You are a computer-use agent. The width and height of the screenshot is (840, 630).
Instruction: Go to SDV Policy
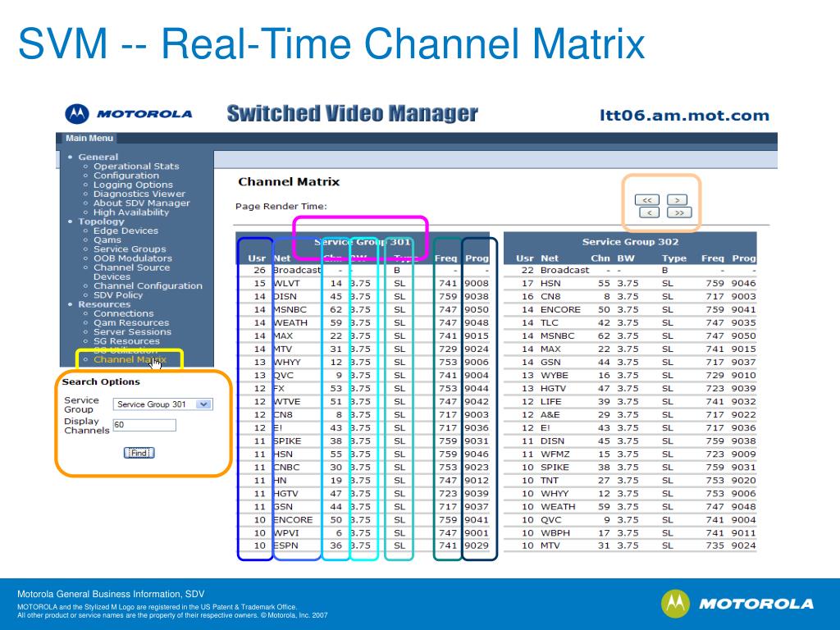point(118,295)
